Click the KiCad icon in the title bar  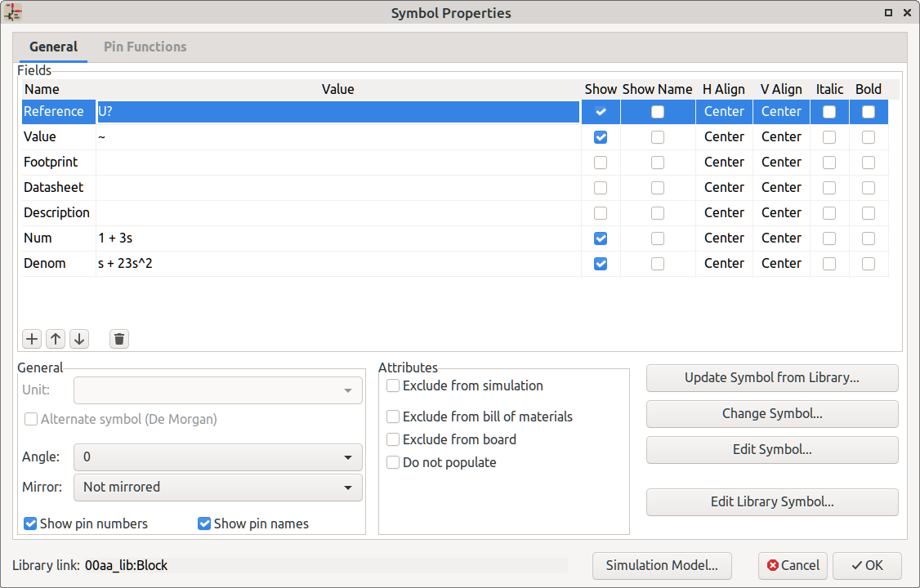click(x=14, y=13)
